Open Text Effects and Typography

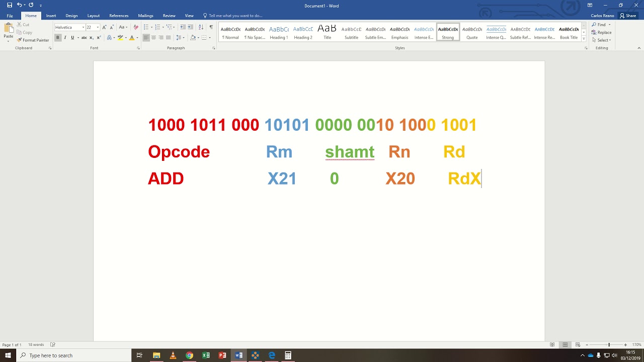point(109,38)
